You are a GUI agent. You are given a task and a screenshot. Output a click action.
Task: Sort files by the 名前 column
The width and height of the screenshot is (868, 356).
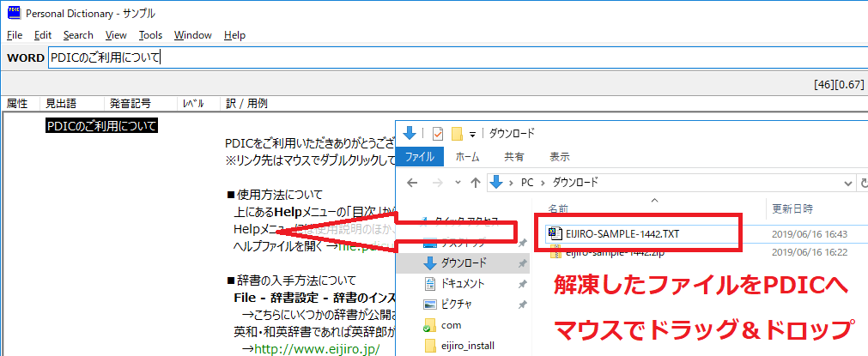(558, 209)
